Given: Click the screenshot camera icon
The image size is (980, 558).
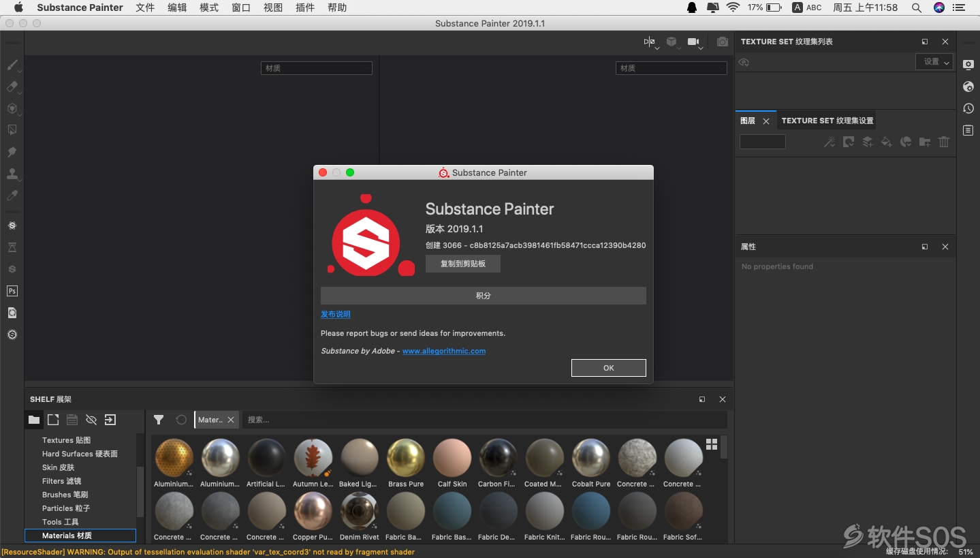Looking at the screenshot, I should (x=723, y=42).
